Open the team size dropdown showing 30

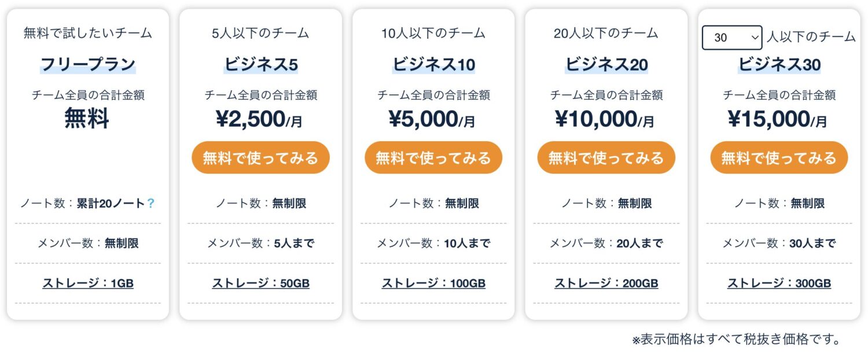pos(731,37)
